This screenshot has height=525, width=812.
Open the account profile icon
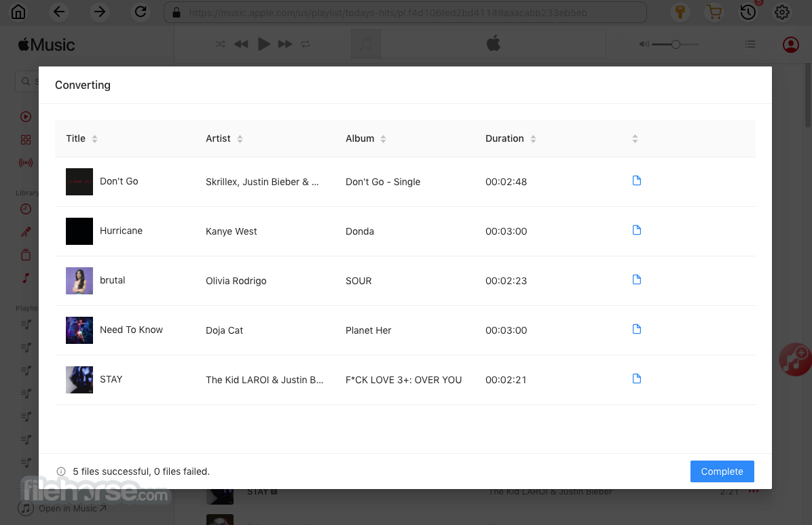pyautogui.click(x=791, y=45)
